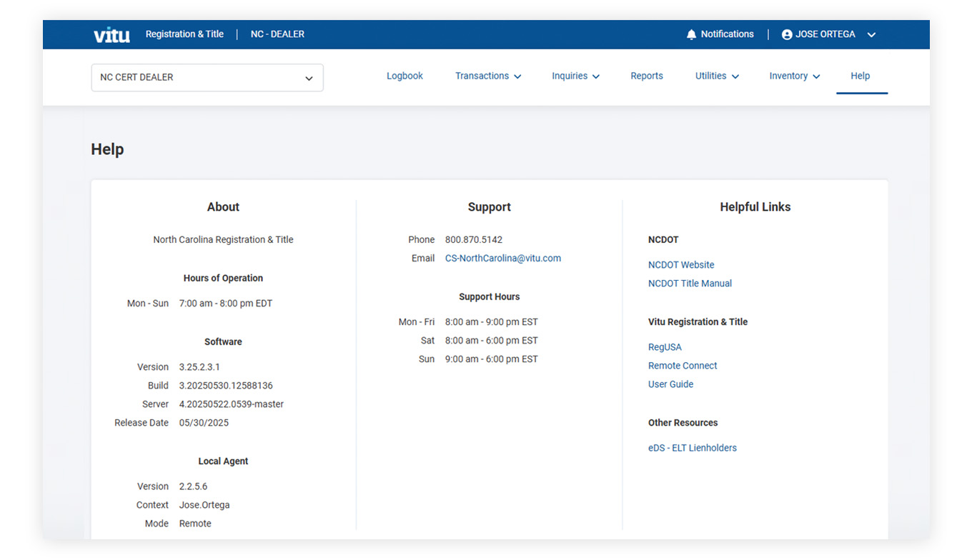Image resolution: width=972 pixels, height=560 pixels.
Task: Click NC - DEALER header label
Action: [x=277, y=34]
